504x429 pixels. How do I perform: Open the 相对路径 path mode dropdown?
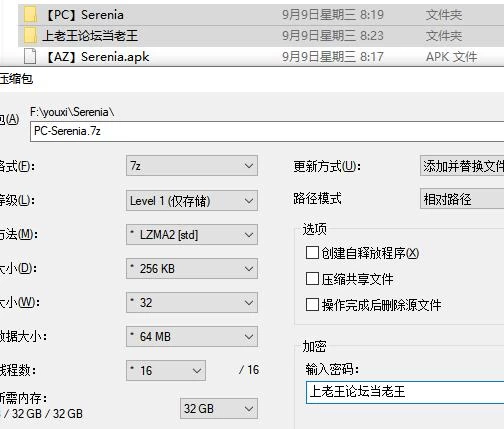coord(462,199)
